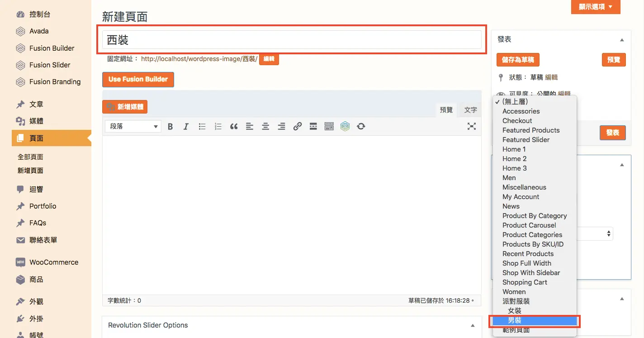644x338 pixels.
Task: Toggle bold formatting in editor toolbar
Action: click(170, 127)
